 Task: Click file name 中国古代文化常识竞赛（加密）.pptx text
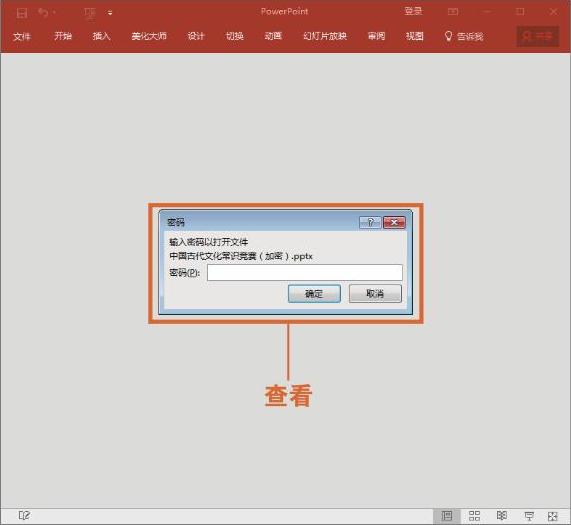point(241,256)
